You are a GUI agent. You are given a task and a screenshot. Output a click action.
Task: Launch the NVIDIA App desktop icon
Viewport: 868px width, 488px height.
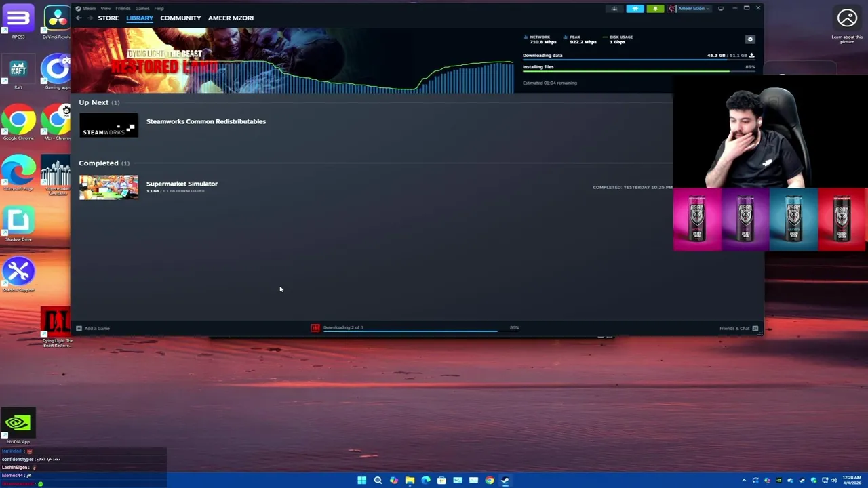[x=18, y=426]
